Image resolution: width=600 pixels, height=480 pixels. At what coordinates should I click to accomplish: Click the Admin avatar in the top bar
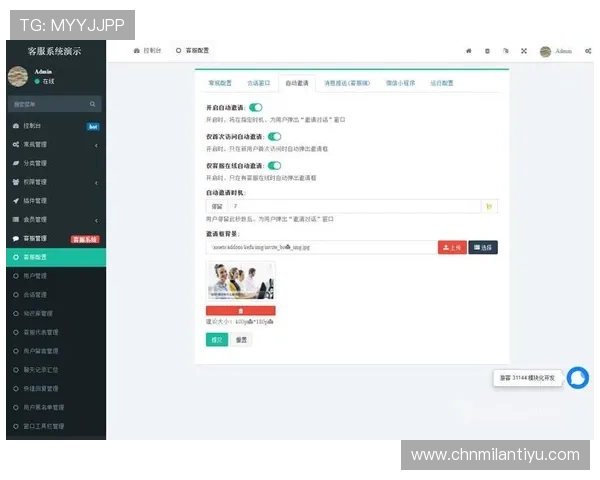tap(545, 51)
